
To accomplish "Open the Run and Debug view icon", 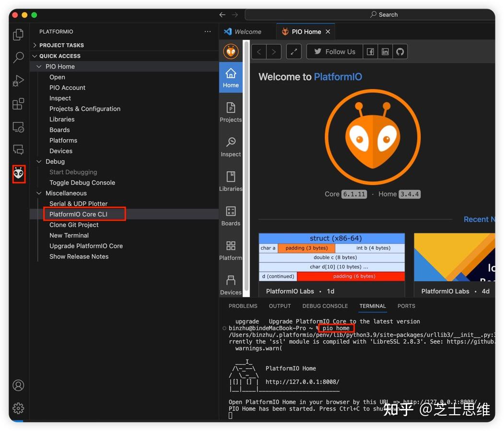I will (18, 81).
